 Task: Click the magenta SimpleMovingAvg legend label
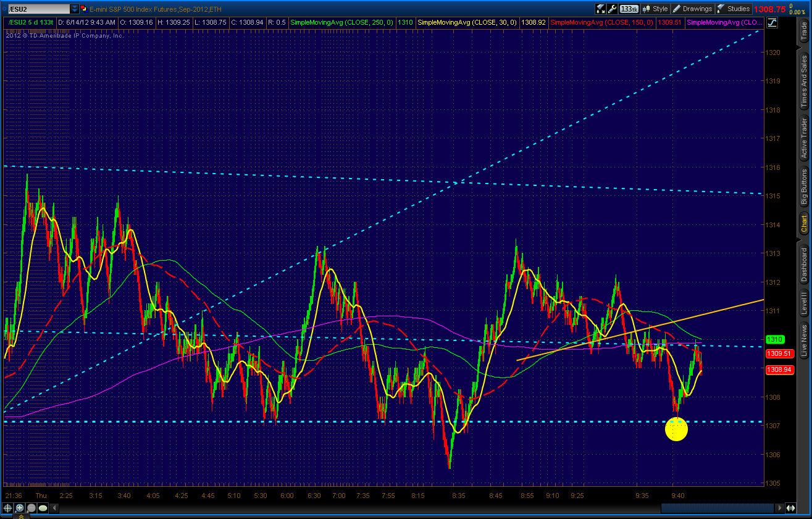[x=724, y=22]
